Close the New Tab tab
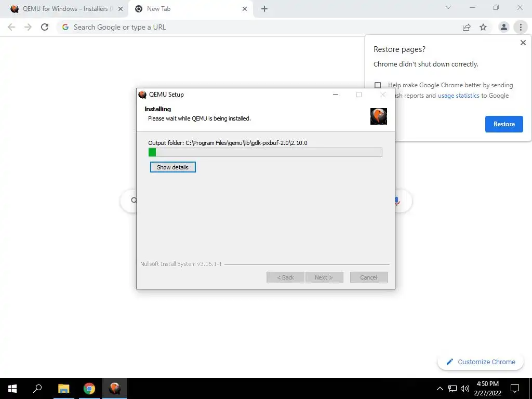532x399 pixels. (245, 9)
